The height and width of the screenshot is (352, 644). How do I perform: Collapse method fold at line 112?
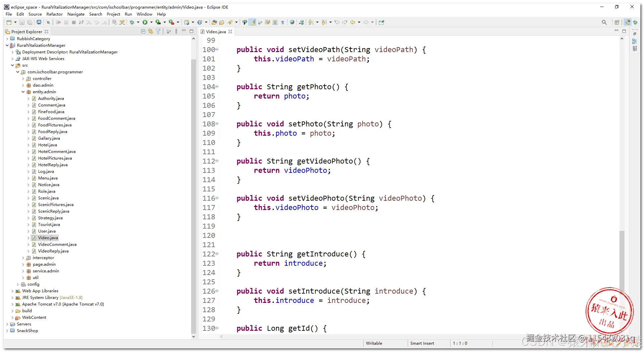click(x=217, y=161)
